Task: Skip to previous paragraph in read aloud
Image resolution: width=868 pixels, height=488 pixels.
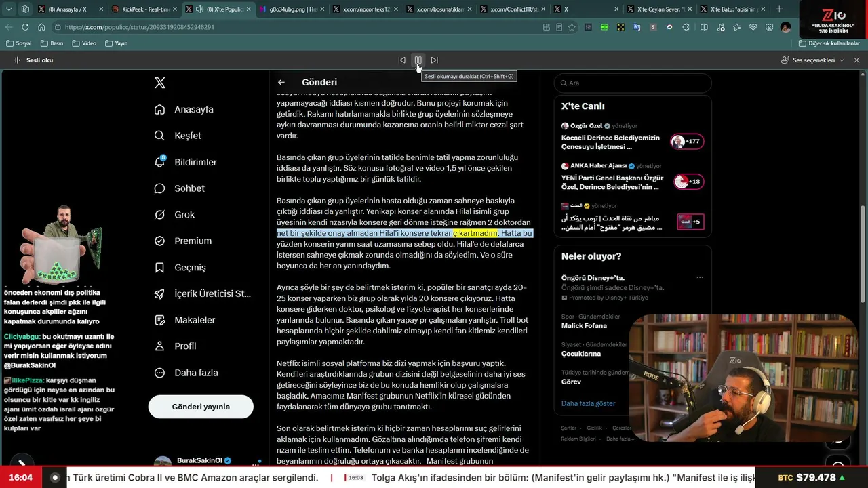Action: point(402,60)
